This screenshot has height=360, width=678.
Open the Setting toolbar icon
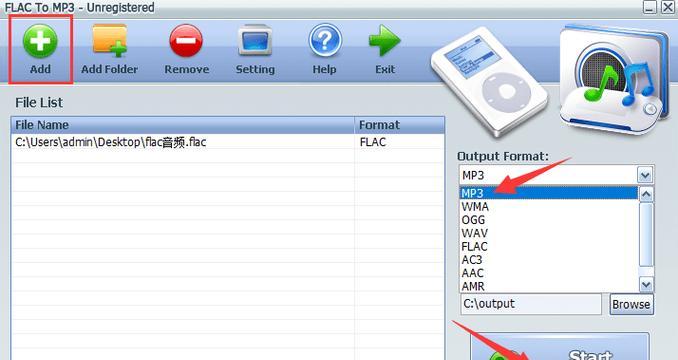pos(255,41)
